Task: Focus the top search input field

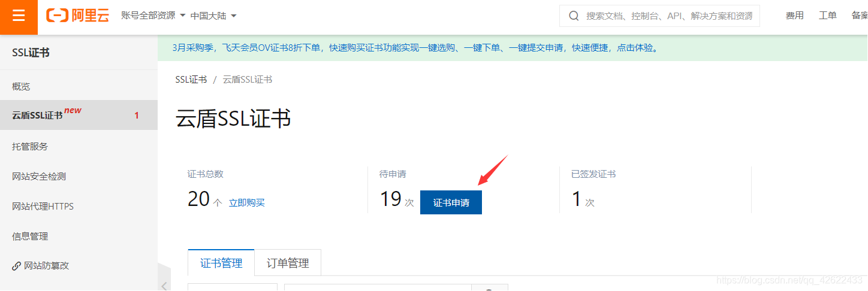Action: pos(668,16)
